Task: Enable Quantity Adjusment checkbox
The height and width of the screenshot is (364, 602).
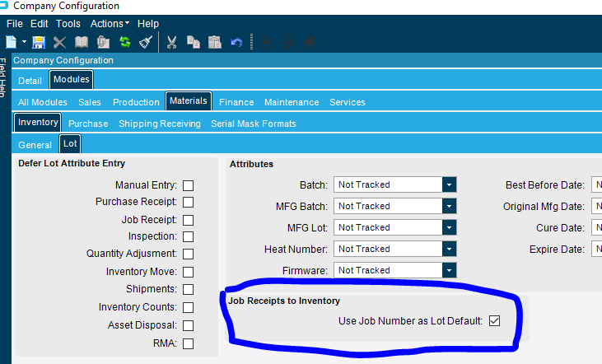Action: [x=188, y=254]
